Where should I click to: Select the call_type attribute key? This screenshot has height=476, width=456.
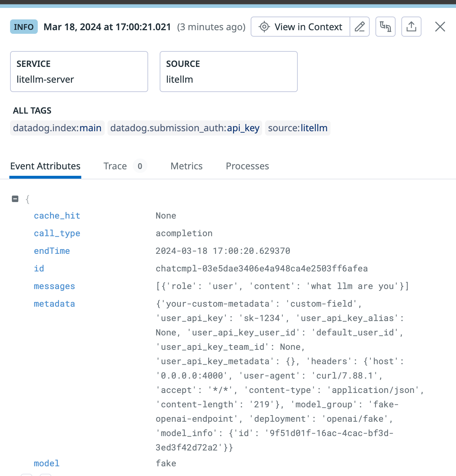(57, 233)
